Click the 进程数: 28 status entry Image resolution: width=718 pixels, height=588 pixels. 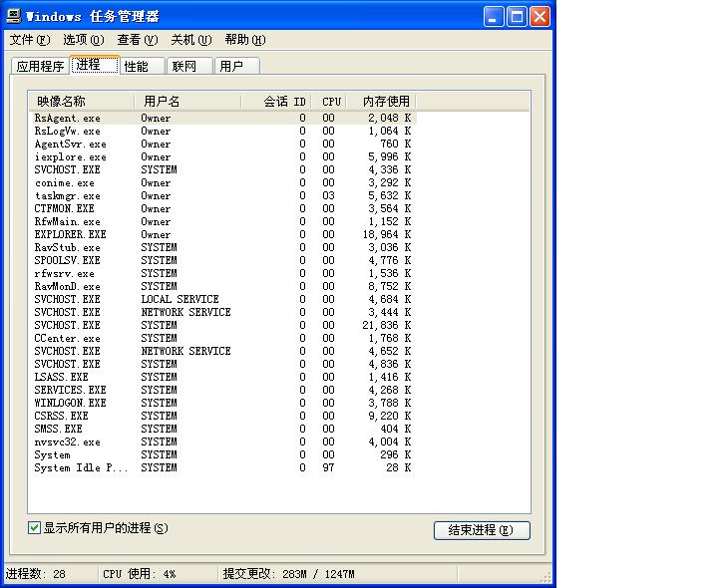(35, 574)
